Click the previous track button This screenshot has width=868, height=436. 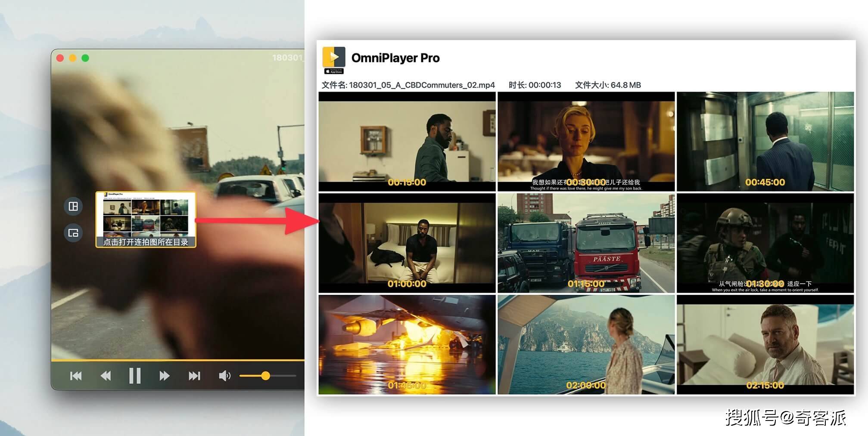point(76,376)
